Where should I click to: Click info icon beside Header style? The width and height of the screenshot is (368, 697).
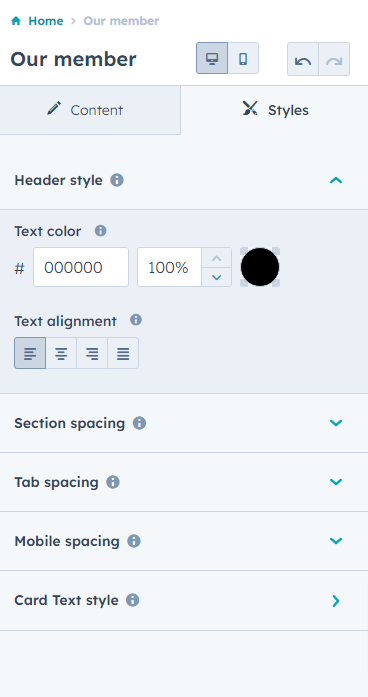click(117, 180)
